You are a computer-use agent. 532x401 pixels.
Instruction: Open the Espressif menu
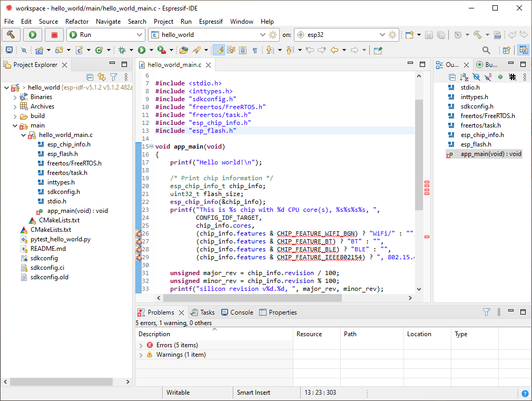(211, 22)
